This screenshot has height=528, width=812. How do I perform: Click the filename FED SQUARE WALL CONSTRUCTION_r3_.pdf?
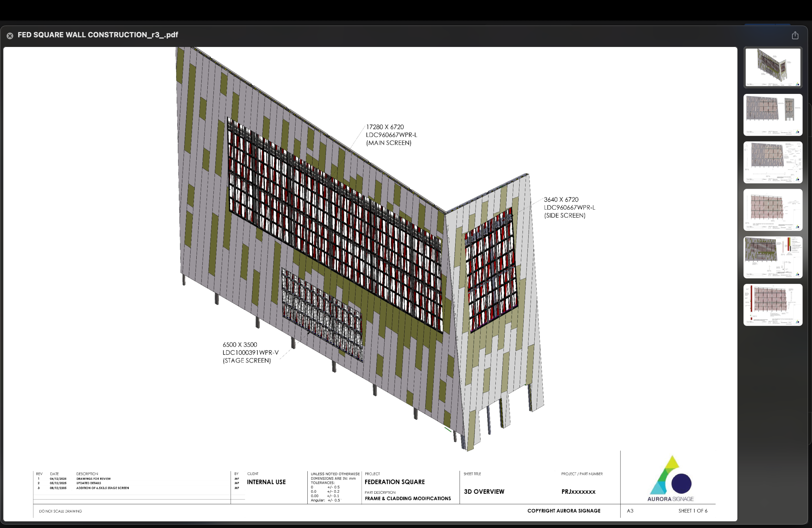point(98,35)
